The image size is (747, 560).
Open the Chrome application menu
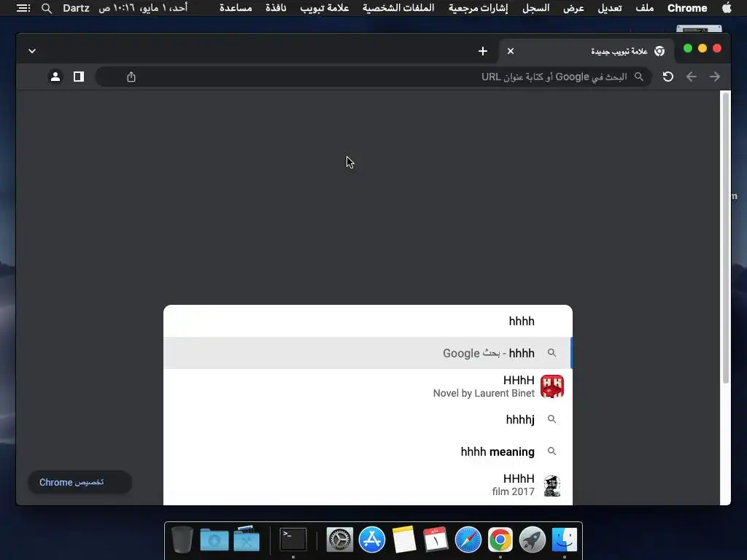click(x=687, y=8)
